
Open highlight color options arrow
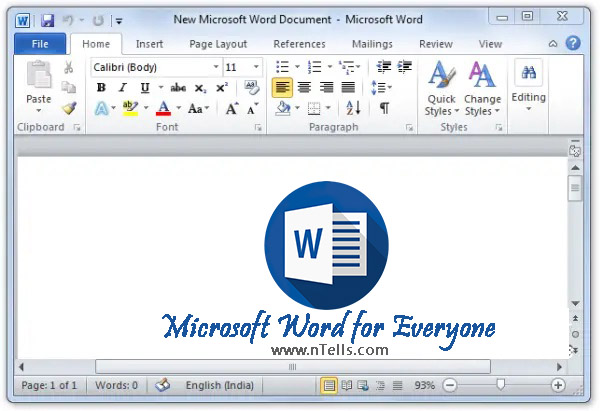(146, 108)
